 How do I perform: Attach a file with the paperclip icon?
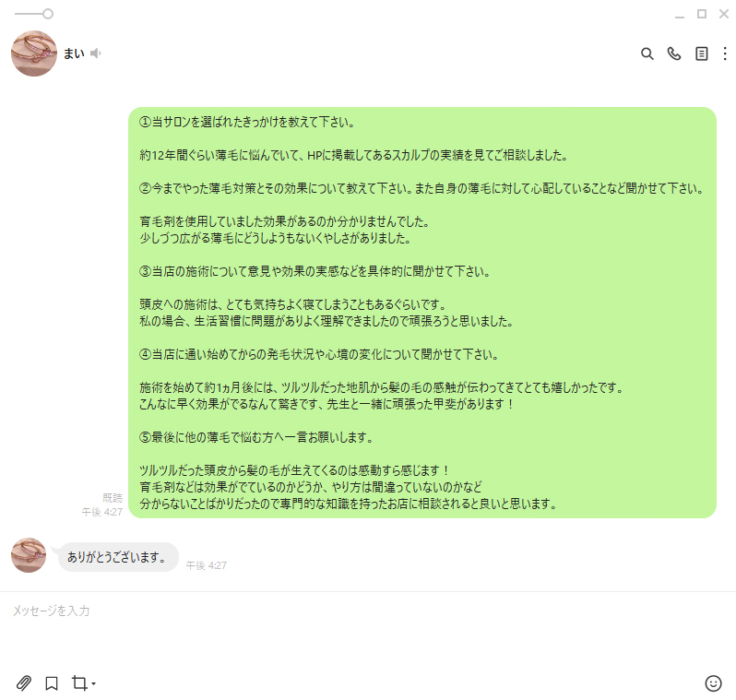point(23,683)
